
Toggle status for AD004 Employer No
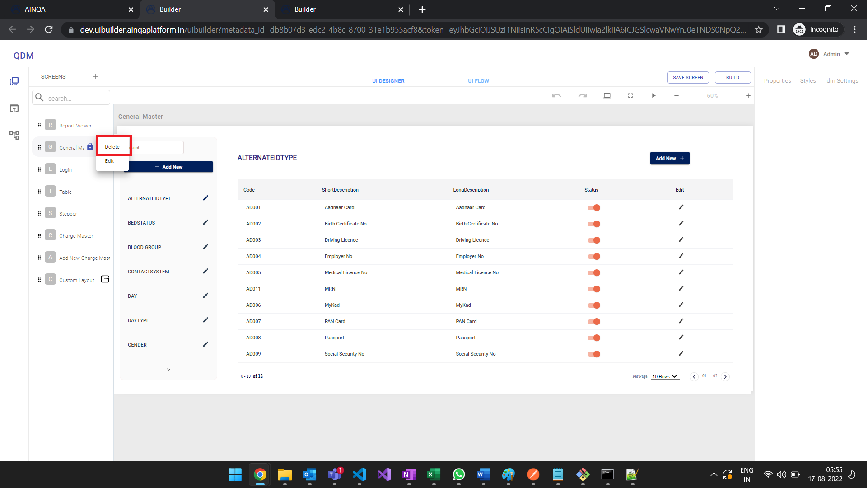click(594, 257)
